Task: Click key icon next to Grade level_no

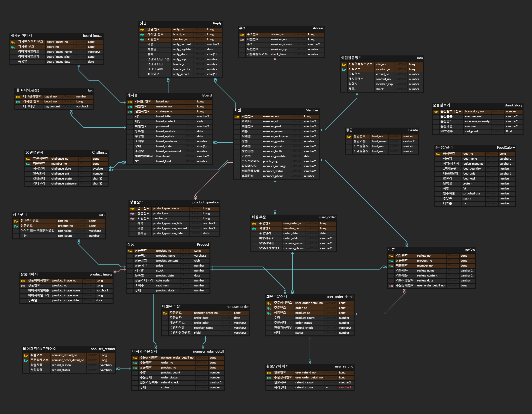Action: 349,137
